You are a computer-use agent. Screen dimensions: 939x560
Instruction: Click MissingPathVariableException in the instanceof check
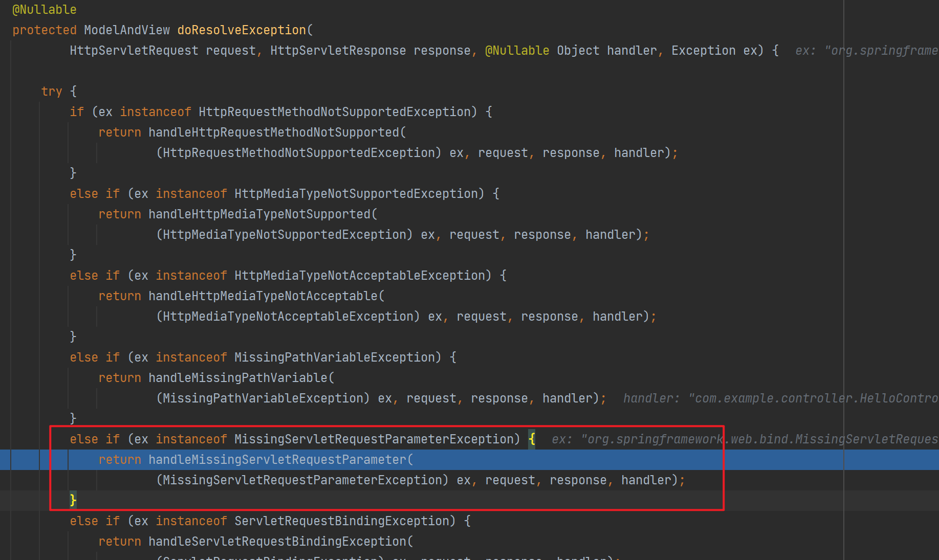(337, 357)
